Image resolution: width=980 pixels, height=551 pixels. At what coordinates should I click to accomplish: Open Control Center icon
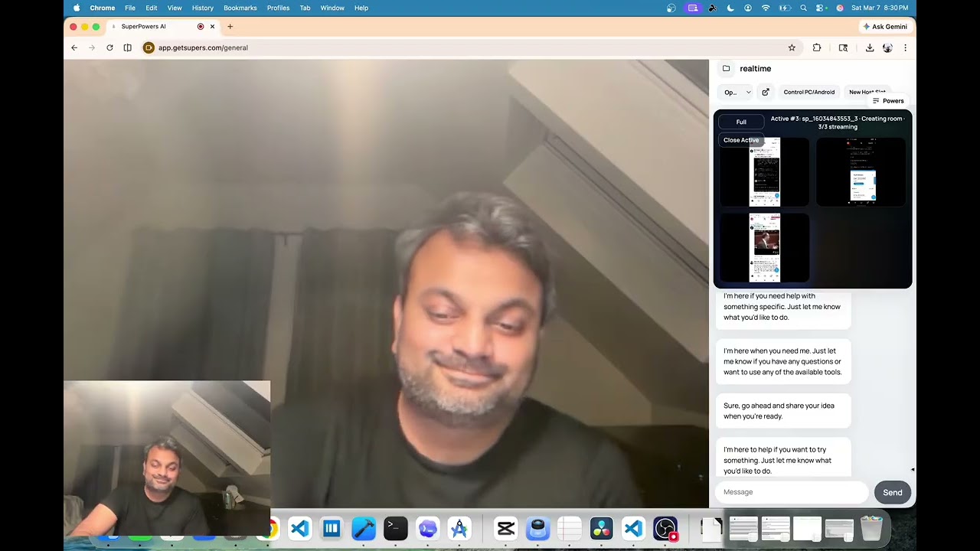tap(821, 8)
